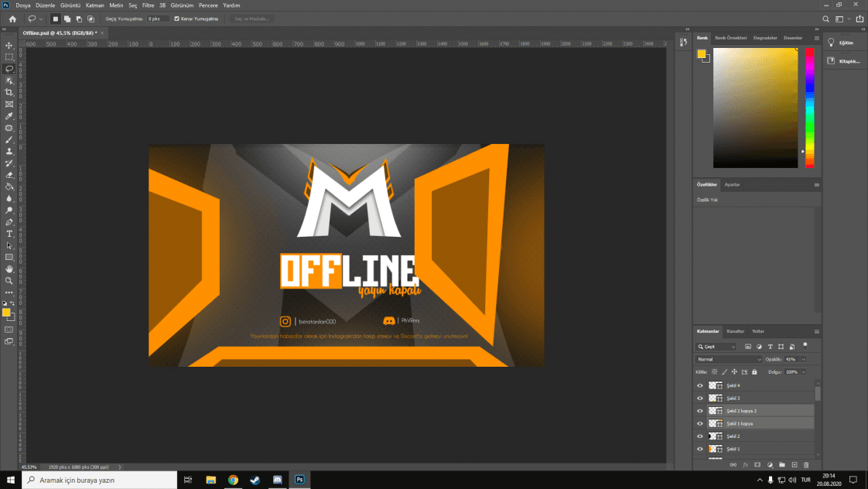This screenshot has width=868, height=489.
Task: Open the Opaklık value dropdown arrow
Action: pyautogui.click(x=803, y=360)
